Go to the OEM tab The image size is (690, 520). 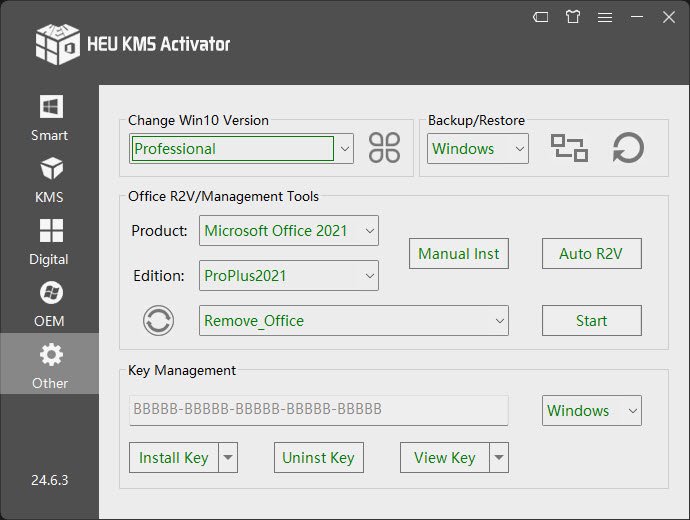(49, 304)
